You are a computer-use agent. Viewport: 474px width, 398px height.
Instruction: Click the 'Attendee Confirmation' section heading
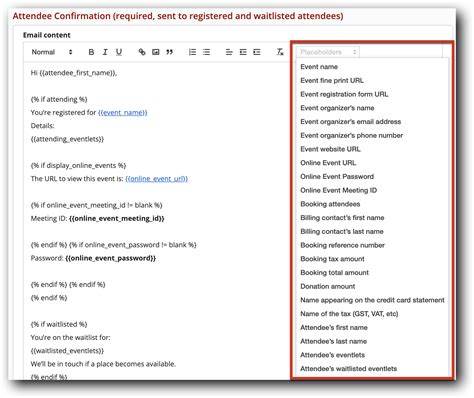(x=178, y=16)
